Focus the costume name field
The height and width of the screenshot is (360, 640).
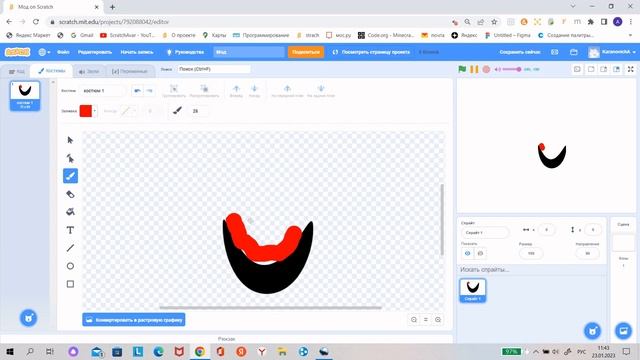click(x=102, y=91)
